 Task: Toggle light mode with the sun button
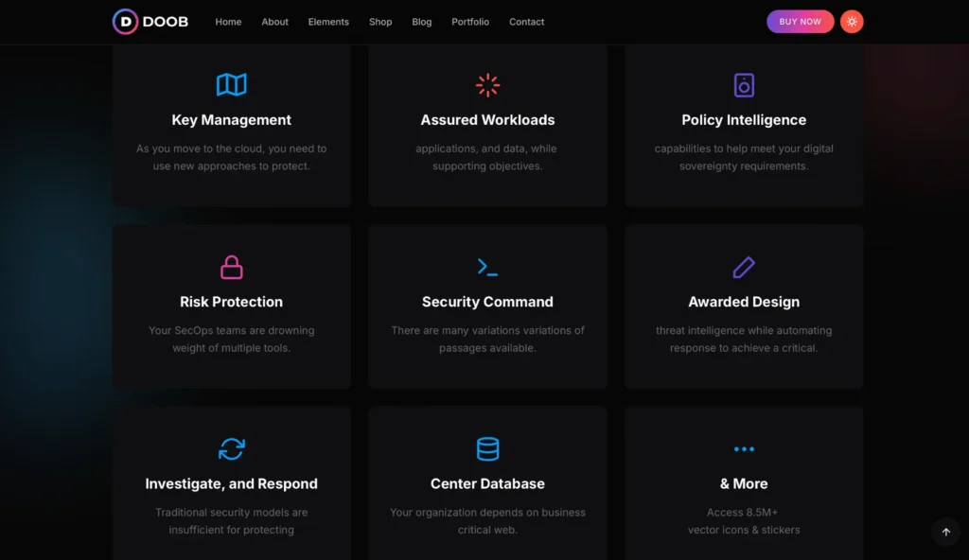tap(852, 22)
